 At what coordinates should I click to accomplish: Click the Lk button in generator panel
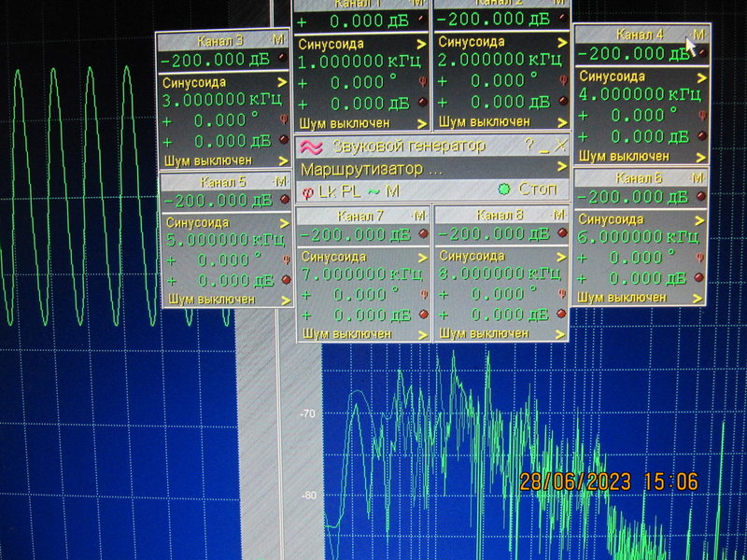click(327, 191)
